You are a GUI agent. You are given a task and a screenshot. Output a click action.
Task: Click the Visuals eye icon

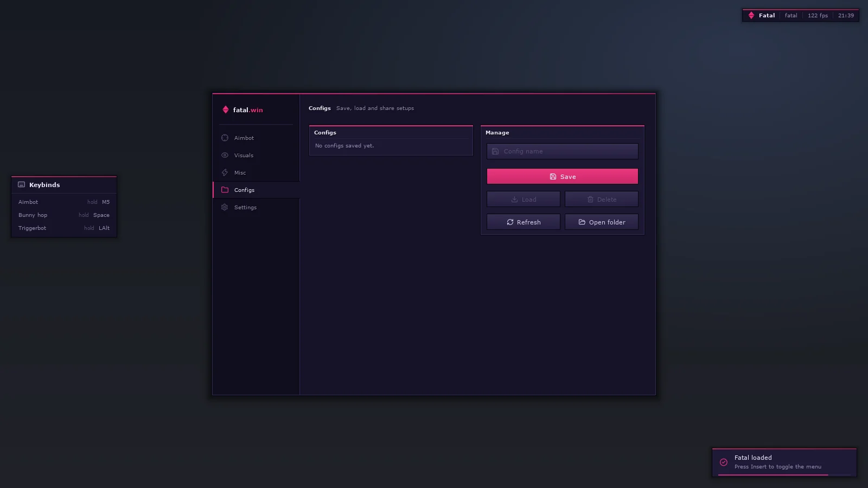[x=225, y=155]
